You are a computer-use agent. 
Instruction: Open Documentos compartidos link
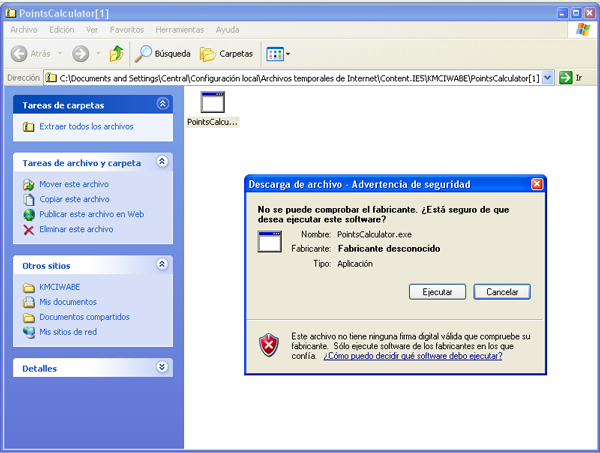coord(85,317)
